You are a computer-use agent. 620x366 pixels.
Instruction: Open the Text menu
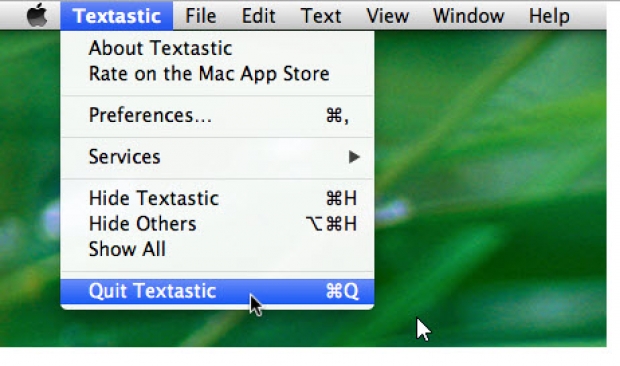pos(321,16)
